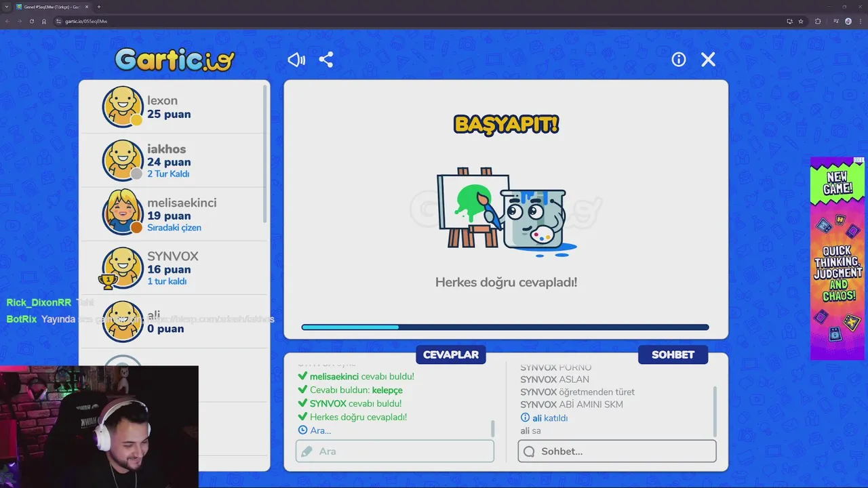Click 'Herkes doğru cevapladı!' in answers list
The height and width of the screenshot is (488, 868).
(358, 417)
